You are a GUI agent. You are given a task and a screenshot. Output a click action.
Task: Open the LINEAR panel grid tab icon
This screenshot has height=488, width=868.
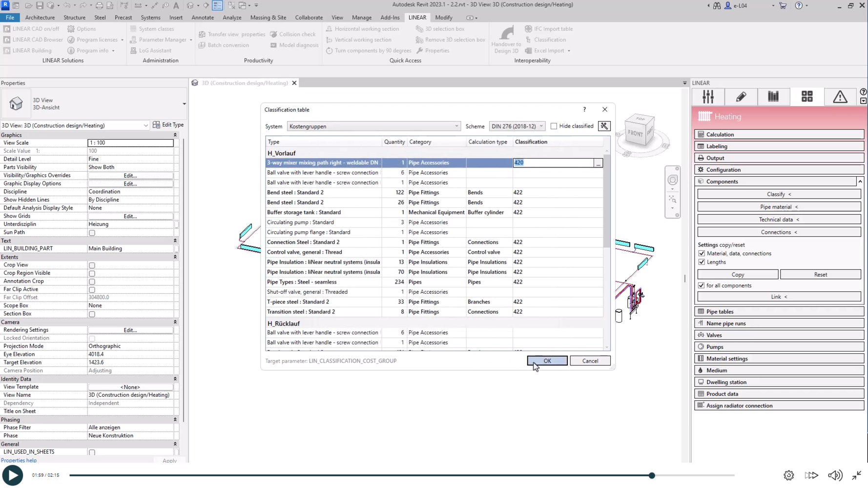click(x=807, y=97)
